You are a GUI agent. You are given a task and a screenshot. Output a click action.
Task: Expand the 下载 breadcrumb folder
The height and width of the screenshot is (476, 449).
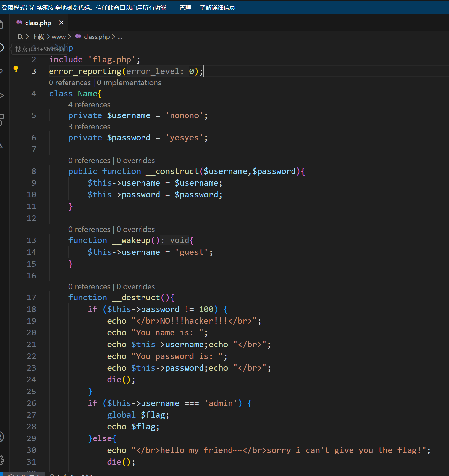click(38, 37)
